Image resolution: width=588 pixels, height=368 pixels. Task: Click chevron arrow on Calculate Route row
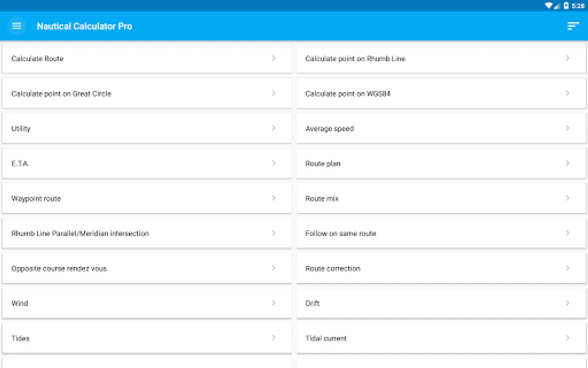(x=274, y=58)
